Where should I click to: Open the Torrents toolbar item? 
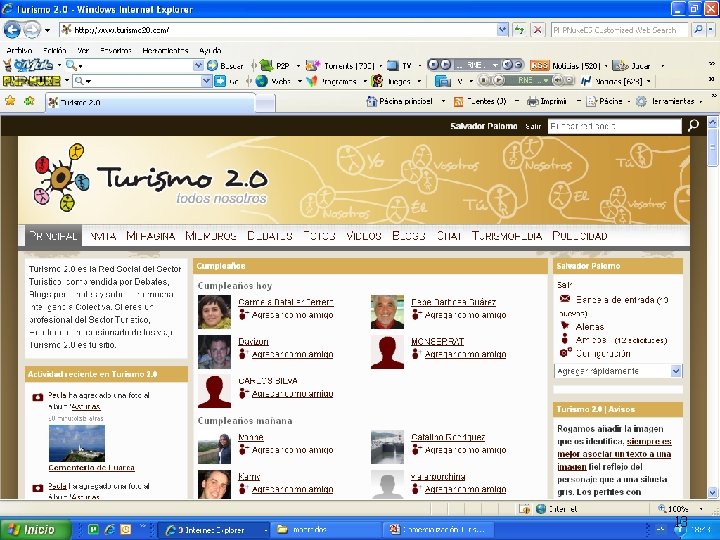pyautogui.click(x=343, y=66)
